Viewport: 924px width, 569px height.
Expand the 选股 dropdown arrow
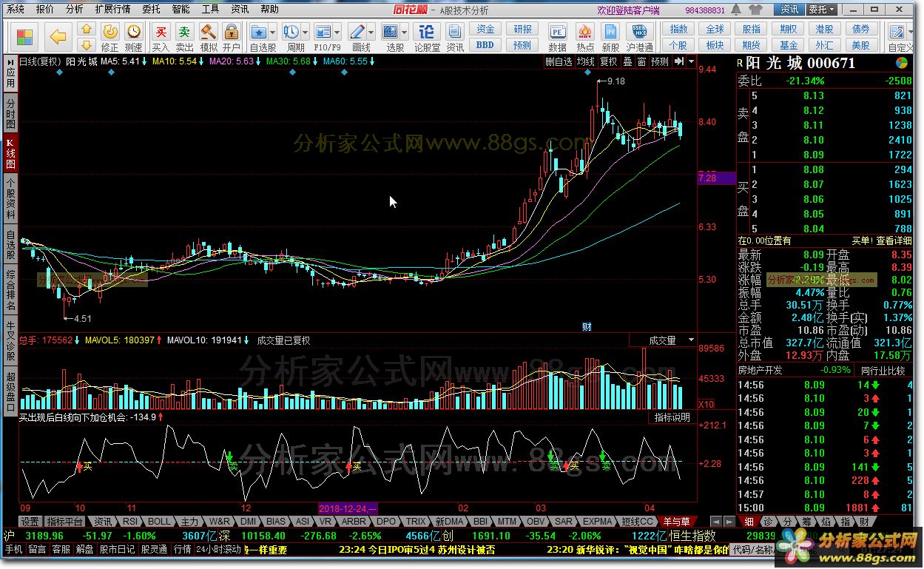tap(404, 33)
